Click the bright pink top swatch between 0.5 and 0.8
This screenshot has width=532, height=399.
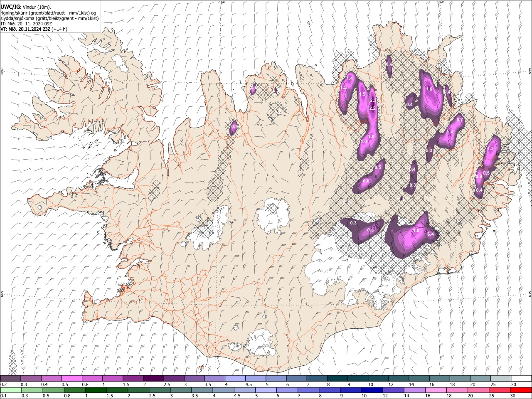[72, 378]
